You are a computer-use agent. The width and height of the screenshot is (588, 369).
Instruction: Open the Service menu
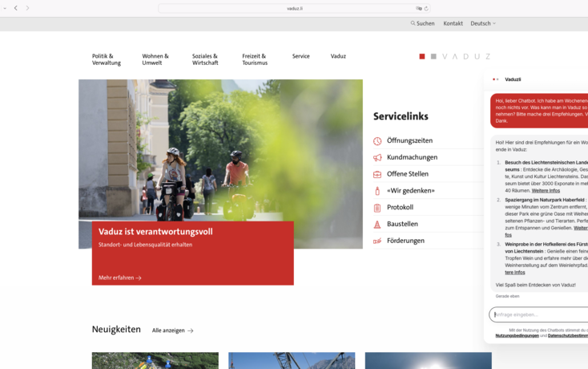(300, 56)
